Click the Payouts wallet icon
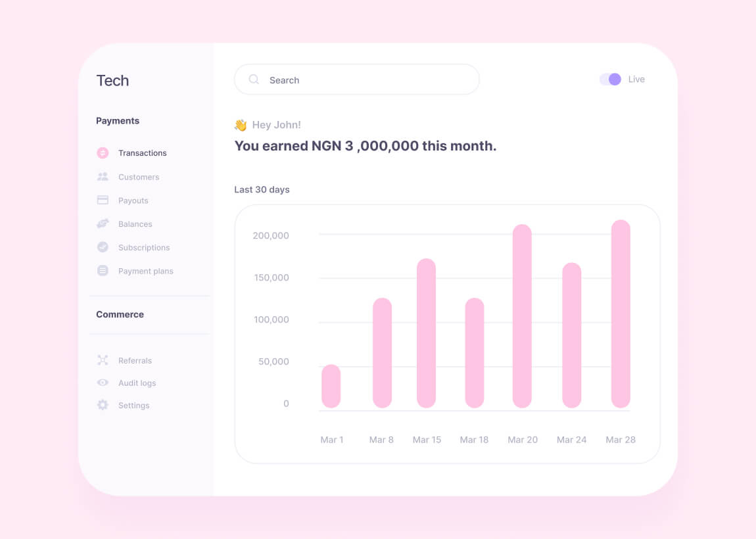The width and height of the screenshot is (756, 539). click(103, 200)
